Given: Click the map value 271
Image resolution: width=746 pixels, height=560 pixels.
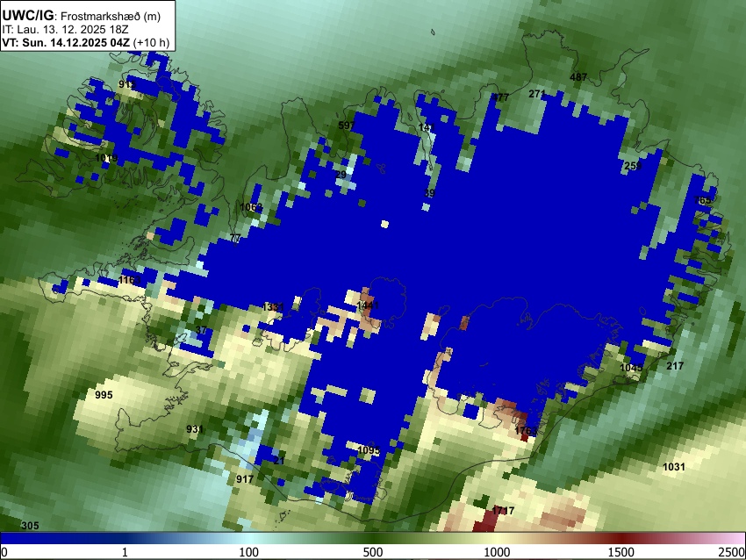Looking at the screenshot, I should (x=537, y=94).
